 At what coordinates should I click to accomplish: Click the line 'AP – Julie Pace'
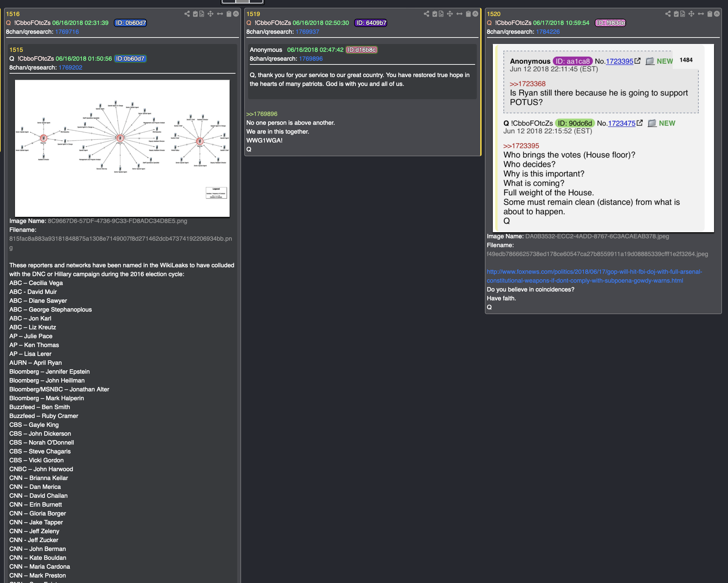(31, 336)
